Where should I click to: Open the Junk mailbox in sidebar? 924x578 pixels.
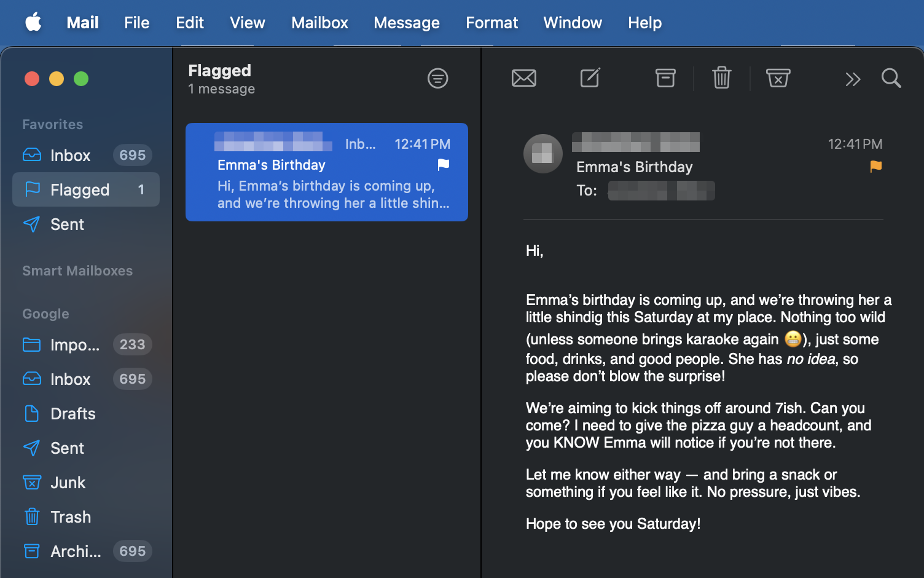86,482
